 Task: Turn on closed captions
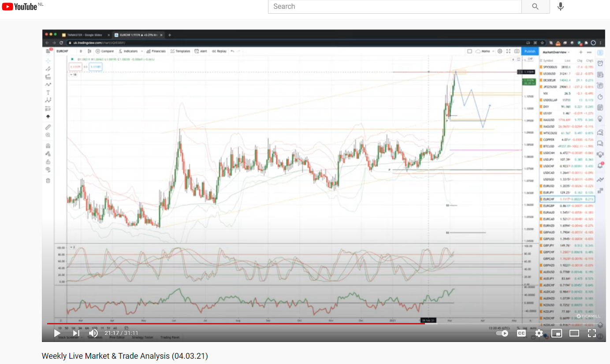tap(521, 334)
